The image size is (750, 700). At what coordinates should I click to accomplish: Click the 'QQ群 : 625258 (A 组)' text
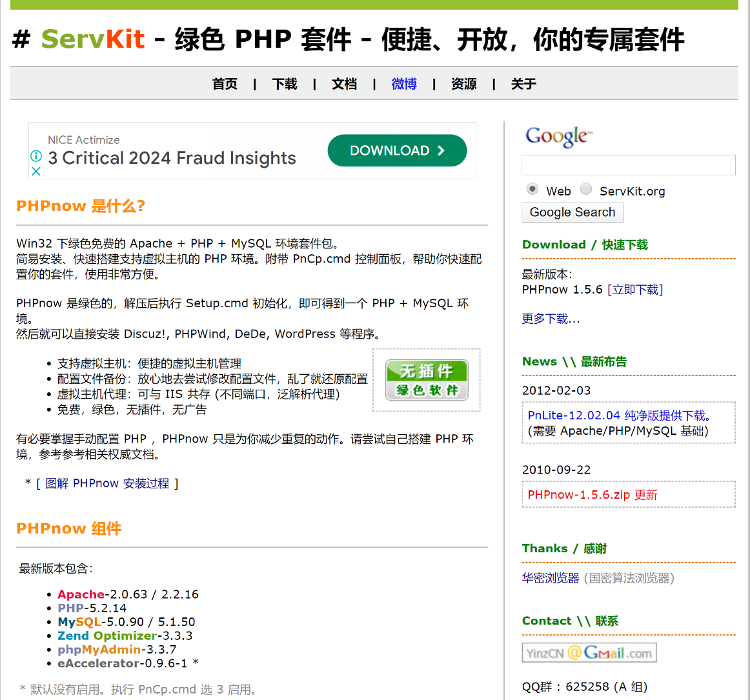tap(585, 687)
